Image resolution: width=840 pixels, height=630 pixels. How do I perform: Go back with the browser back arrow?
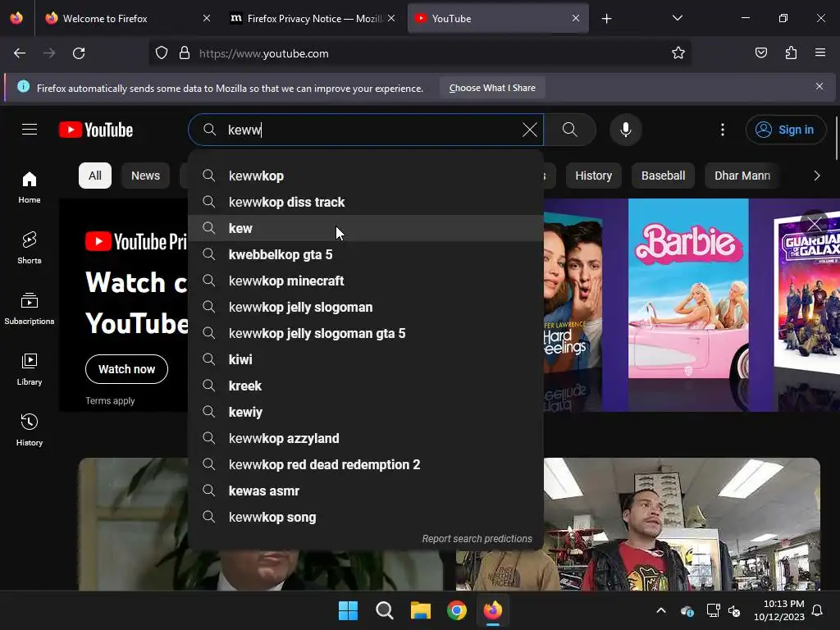(20, 53)
